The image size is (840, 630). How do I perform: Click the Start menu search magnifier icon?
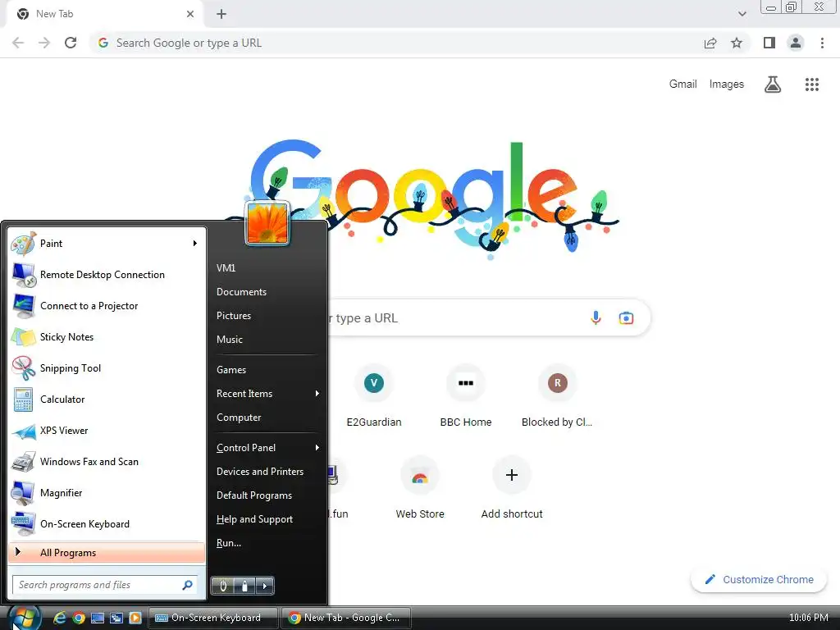coord(188,585)
